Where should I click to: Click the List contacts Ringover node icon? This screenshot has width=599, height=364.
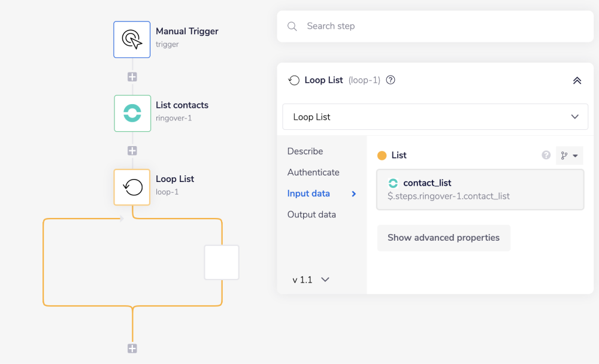[x=132, y=113]
